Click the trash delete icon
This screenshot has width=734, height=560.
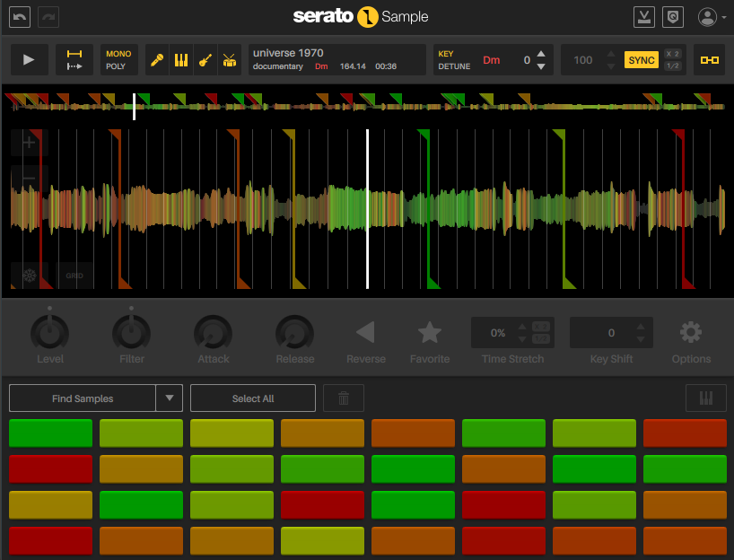click(x=344, y=398)
